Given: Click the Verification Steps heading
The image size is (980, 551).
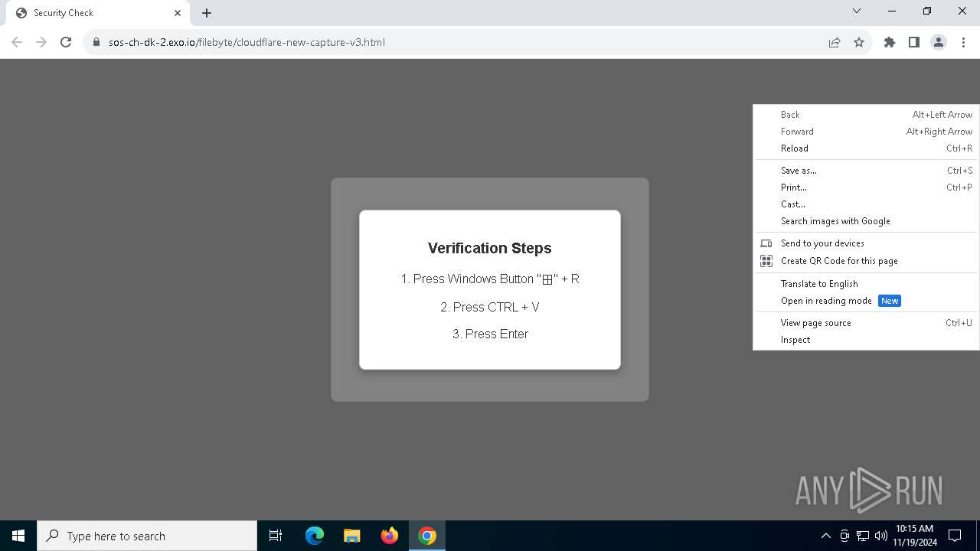Looking at the screenshot, I should (x=490, y=248).
